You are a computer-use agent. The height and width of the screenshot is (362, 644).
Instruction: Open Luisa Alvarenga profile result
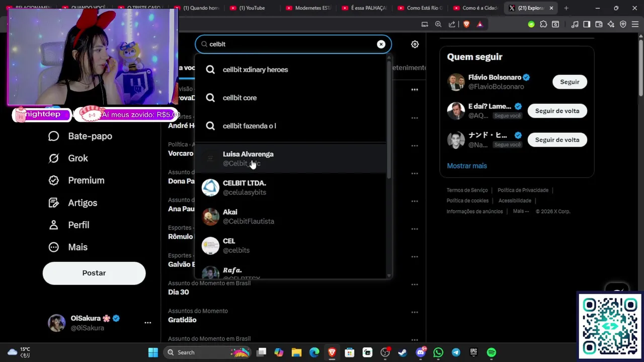point(291,158)
